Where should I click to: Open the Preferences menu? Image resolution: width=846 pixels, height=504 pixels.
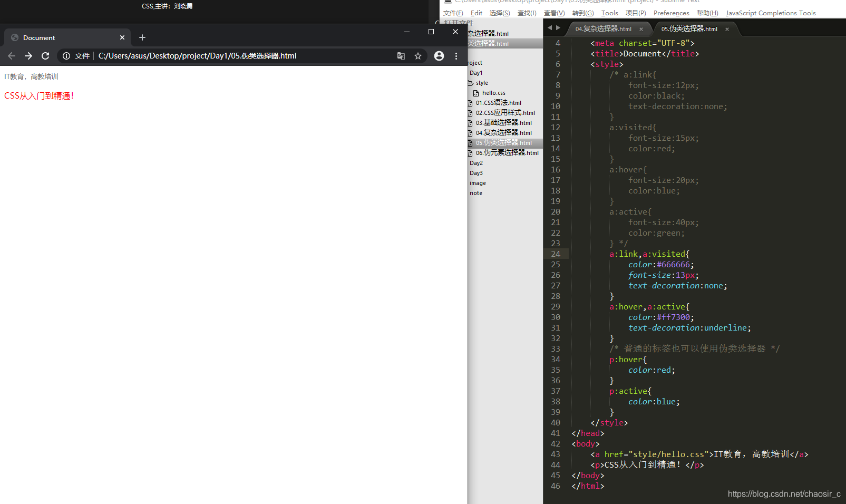[x=671, y=13]
